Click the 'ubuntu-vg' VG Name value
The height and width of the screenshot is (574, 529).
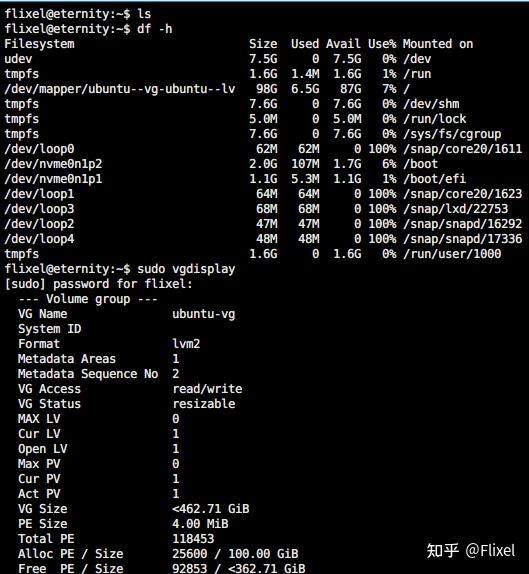(204, 314)
